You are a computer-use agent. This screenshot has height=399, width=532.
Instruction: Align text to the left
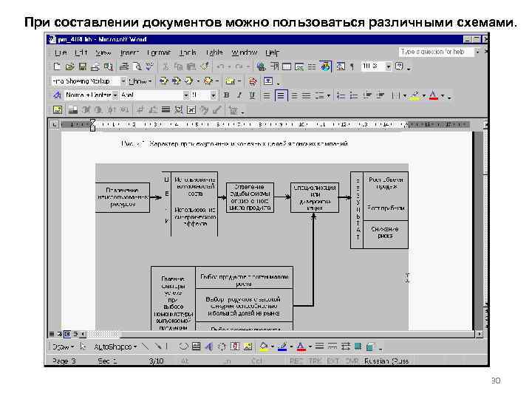point(267,95)
